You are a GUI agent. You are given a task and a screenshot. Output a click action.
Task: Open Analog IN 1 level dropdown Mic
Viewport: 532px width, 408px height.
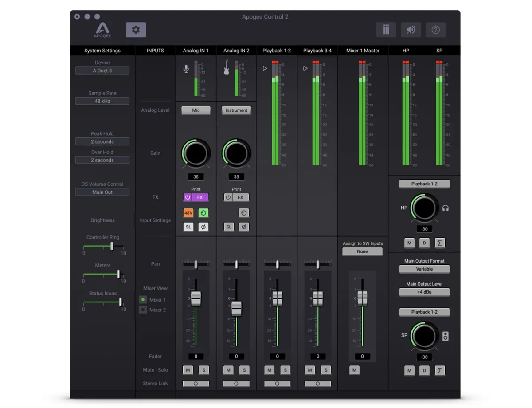[x=196, y=110]
